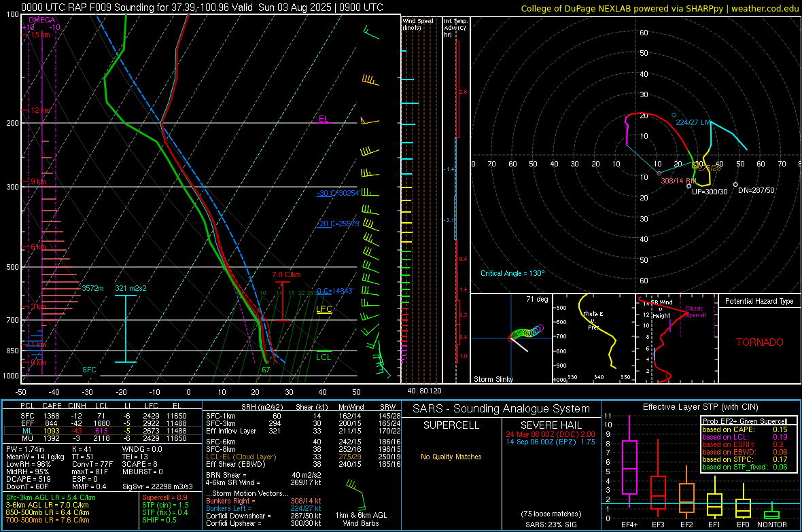Click the red Supercell = 8.9 composite value
This screenshot has width=802, height=532.
pos(164,497)
